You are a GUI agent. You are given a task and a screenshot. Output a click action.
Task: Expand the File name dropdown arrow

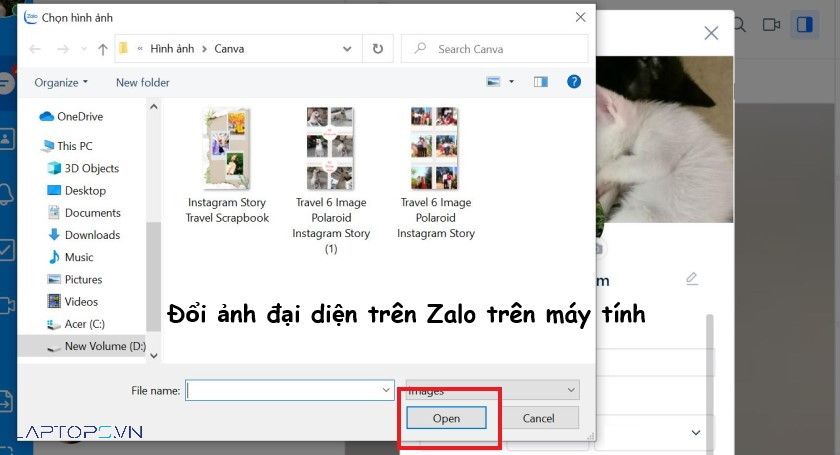(x=386, y=390)
